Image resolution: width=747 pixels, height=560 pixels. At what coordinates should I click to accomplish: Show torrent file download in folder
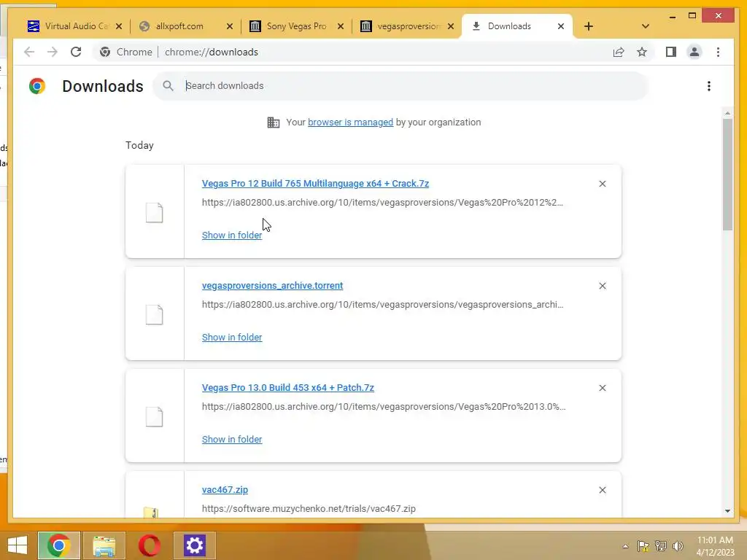click(232, 337)
